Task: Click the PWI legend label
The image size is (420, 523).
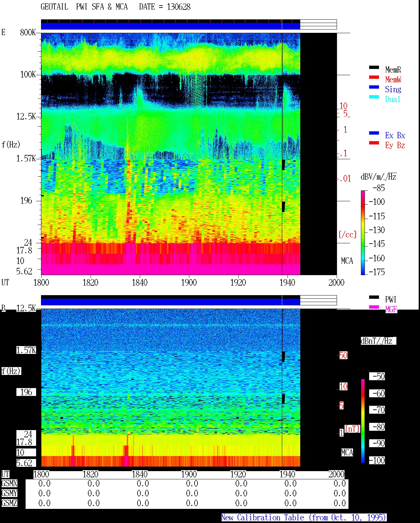Action: pos(391,299)
